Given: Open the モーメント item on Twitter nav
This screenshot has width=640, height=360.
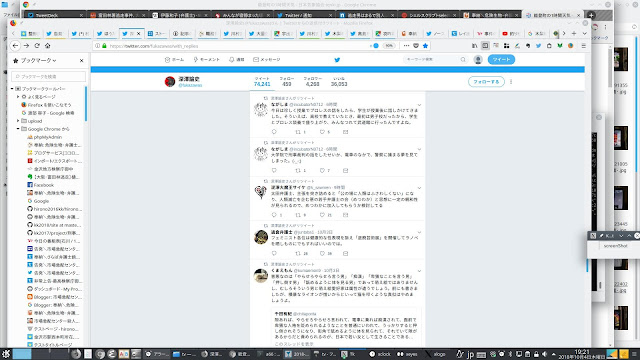Looking at the screenshot, I should [207, 60].
